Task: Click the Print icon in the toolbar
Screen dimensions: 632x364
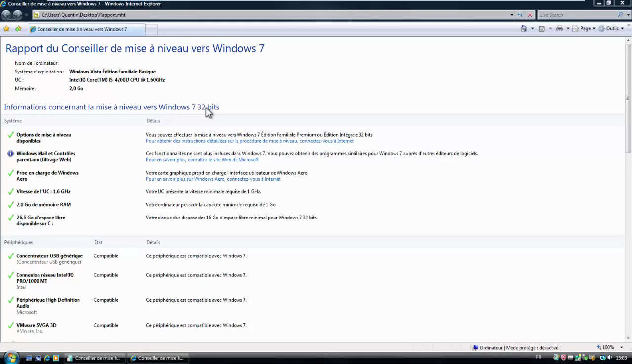Action: 559,29
